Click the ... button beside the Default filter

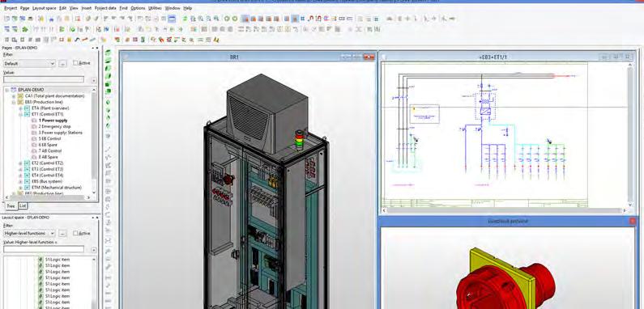coord(62,64)
